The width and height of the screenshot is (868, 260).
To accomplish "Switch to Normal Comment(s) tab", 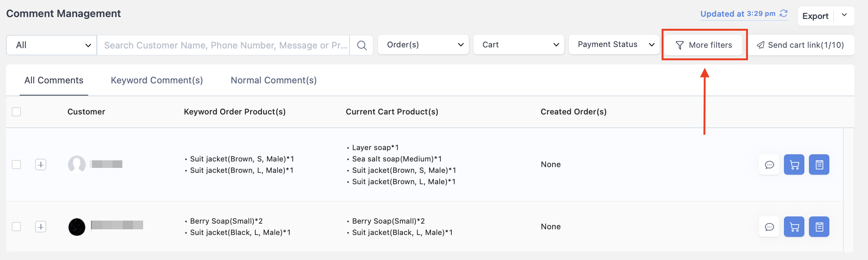I will tap(274, 80).
